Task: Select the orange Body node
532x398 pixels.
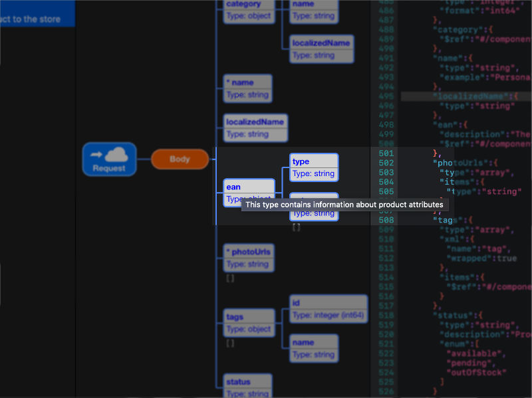Action: tap(180, 159)
